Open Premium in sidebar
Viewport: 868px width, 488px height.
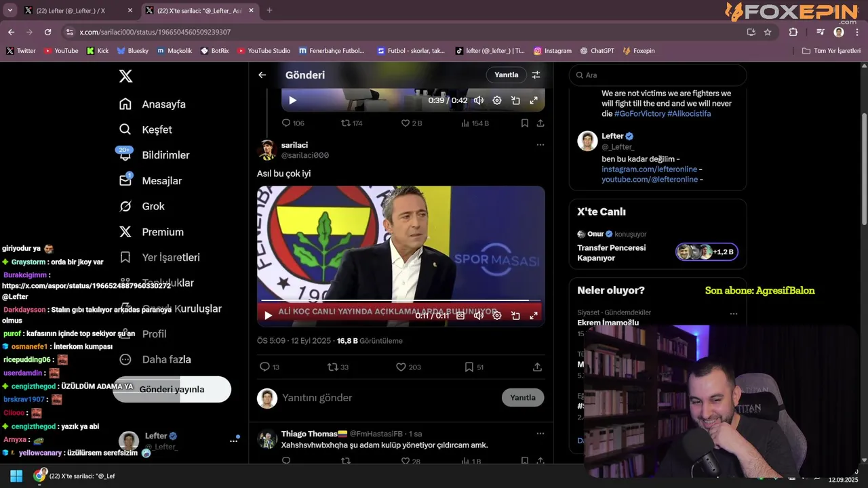[x=151, y=232]
